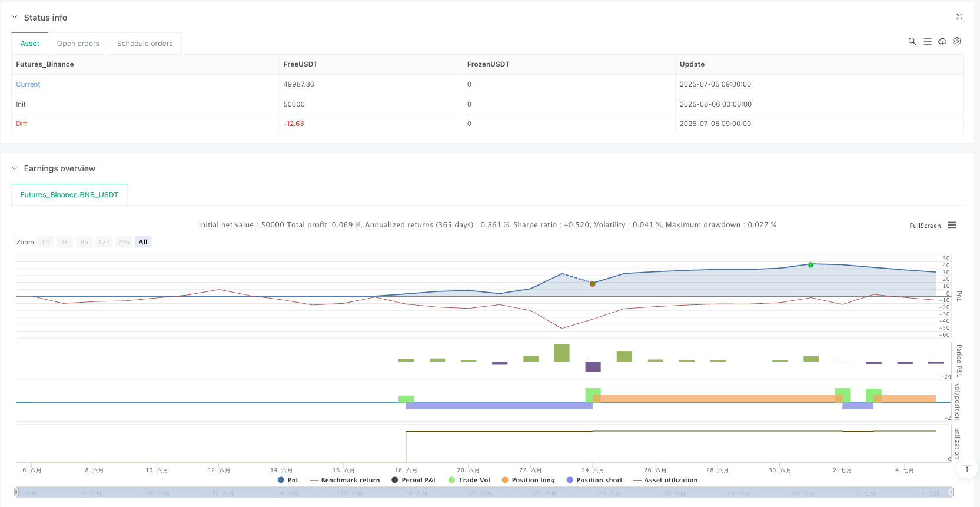Click the green marker on PnL curve
This screenshot has height=507, width=980.
[x=810, y=265]
